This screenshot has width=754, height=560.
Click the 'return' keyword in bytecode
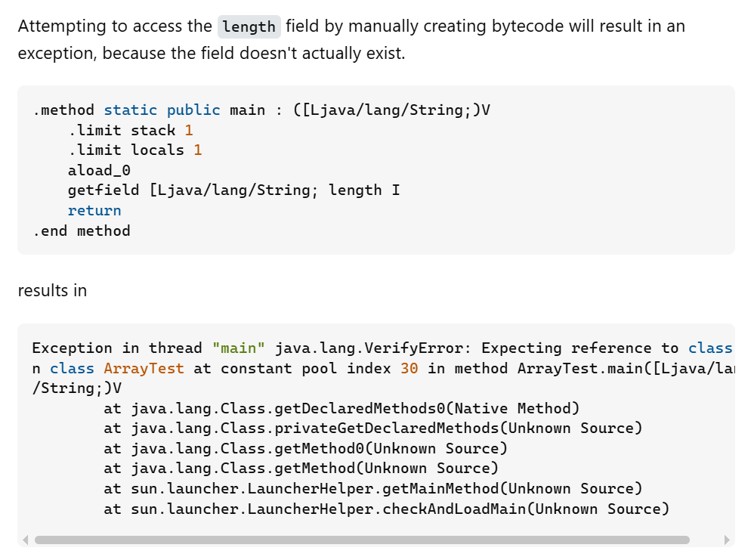94,211
